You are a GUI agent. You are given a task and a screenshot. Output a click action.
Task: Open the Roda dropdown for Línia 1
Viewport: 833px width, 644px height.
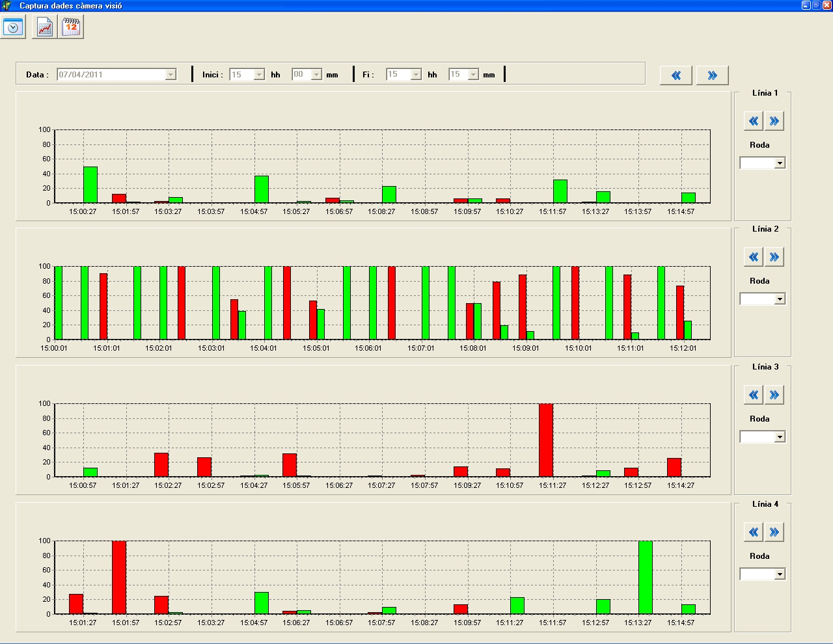pyautogui.click(x=780, y=163)
